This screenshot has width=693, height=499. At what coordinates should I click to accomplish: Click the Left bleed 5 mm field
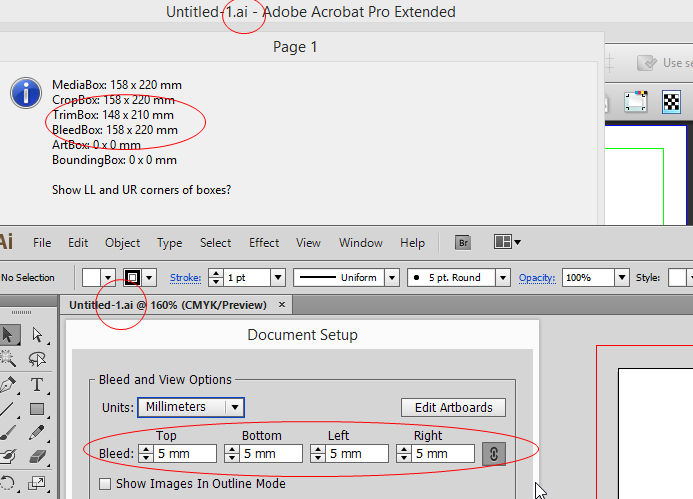pyautogui.click(x=357, y=454)
